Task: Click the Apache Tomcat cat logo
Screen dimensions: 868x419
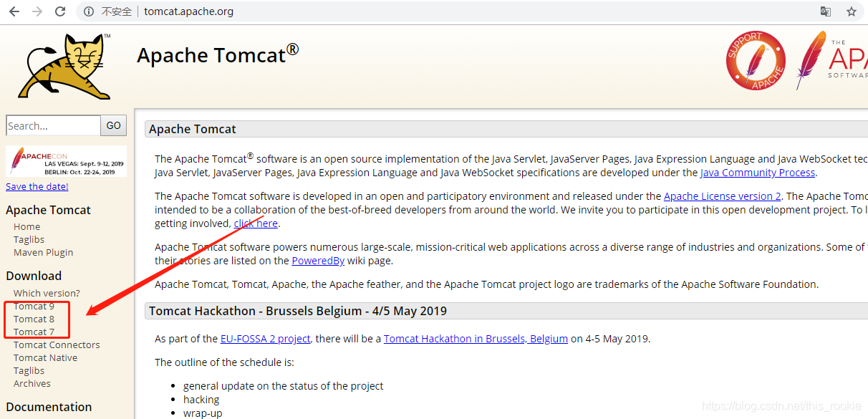Action: (66, 66)
